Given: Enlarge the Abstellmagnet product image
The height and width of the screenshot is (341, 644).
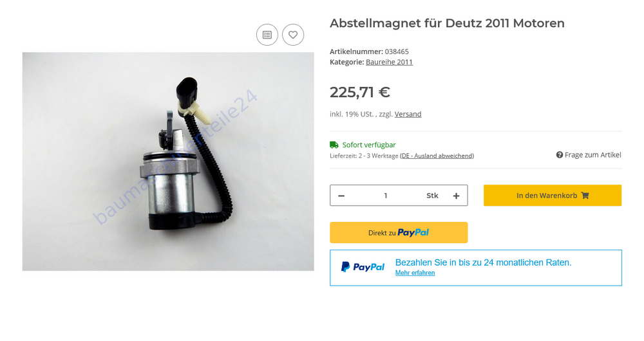Looking at the screenshot, I should point(168,161).
